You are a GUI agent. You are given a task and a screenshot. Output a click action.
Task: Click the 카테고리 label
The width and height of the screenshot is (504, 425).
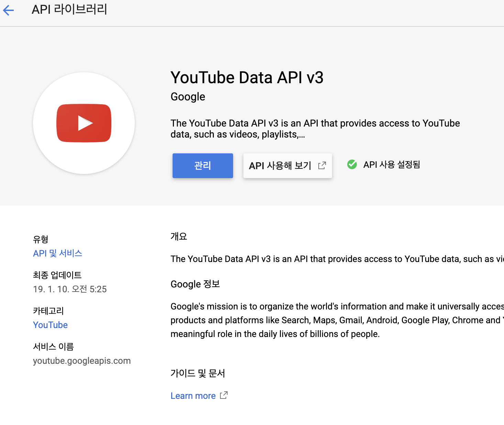[48, 311]
